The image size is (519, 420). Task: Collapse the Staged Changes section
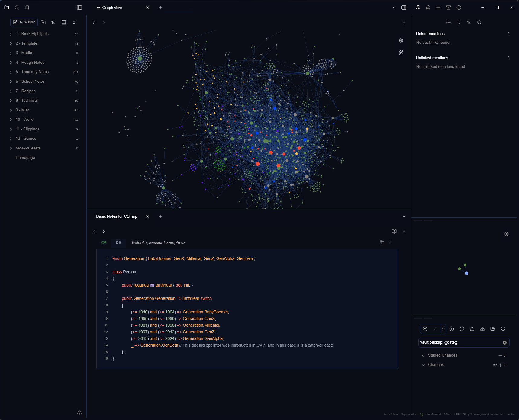pyautogui.click(x=423, y=355)
